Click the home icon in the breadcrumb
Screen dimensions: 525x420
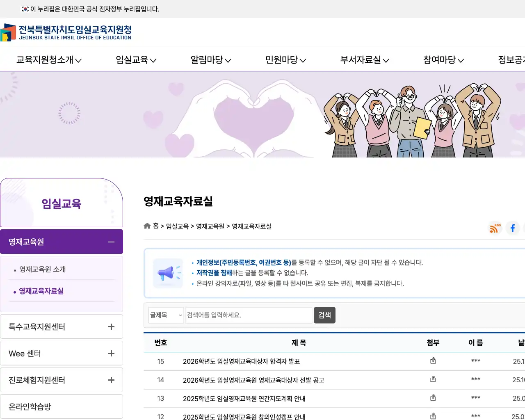147,226
